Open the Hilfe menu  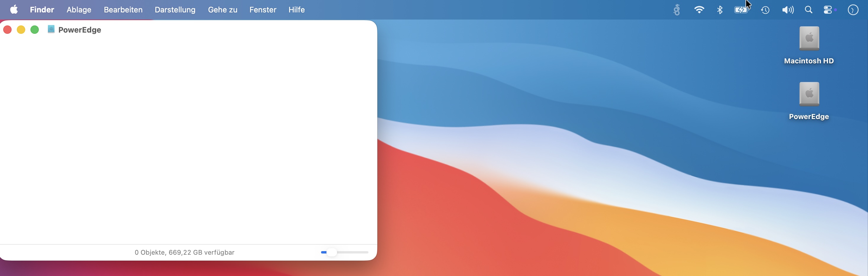pos(297,10)
